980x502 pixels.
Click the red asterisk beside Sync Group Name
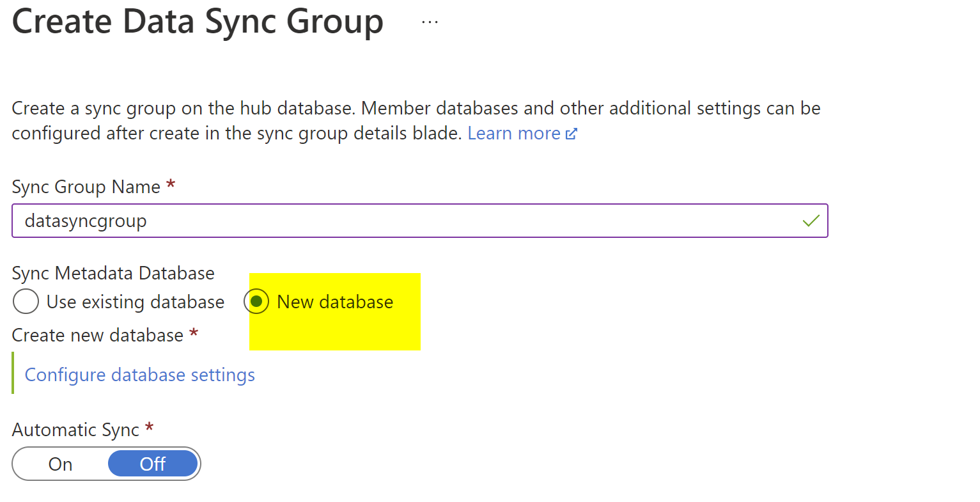(x=171, y=185)
